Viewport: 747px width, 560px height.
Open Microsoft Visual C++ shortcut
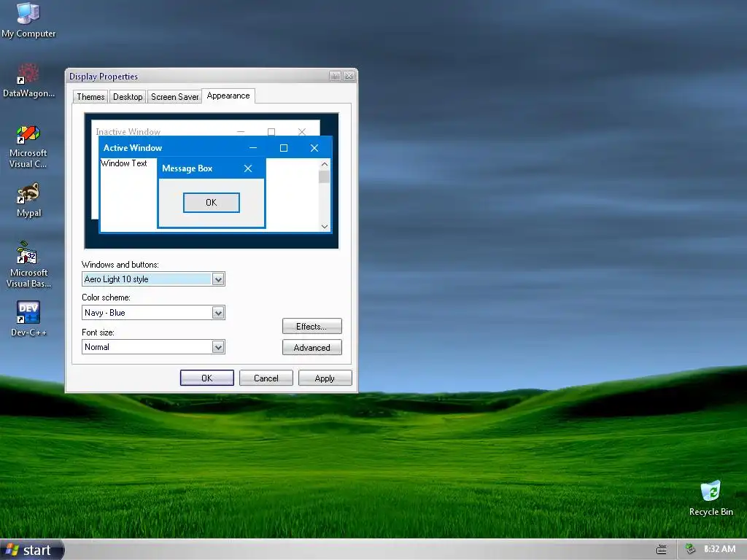(x=28, y=147)
